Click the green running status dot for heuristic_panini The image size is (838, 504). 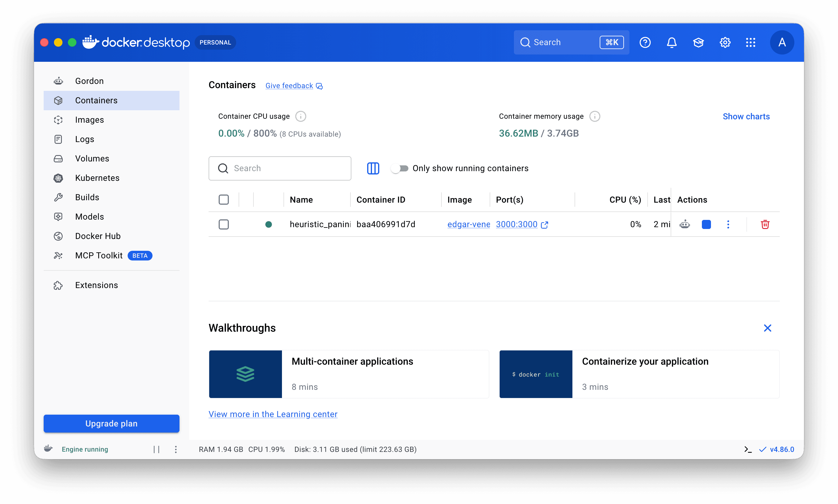click(x=269, y=224)
